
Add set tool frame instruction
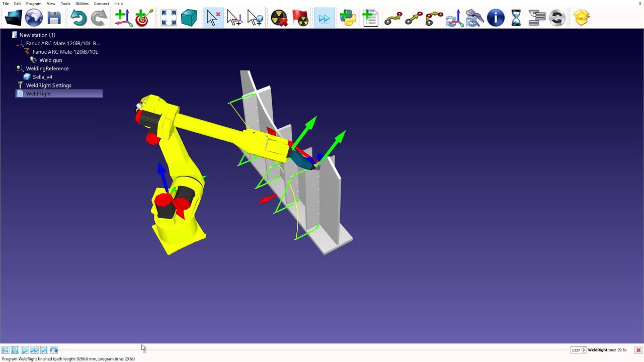pyautogui.click(x=475, y=18)
